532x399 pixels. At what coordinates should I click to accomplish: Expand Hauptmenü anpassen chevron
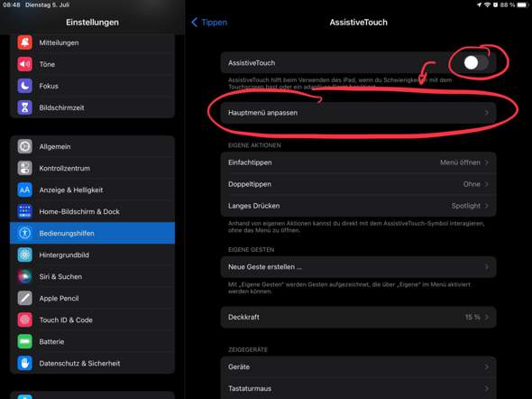487,113
